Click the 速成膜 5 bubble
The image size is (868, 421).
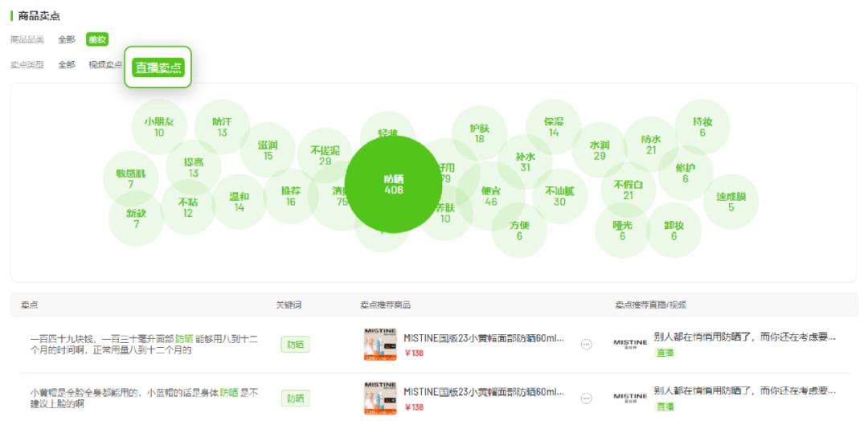pos(731,202)
